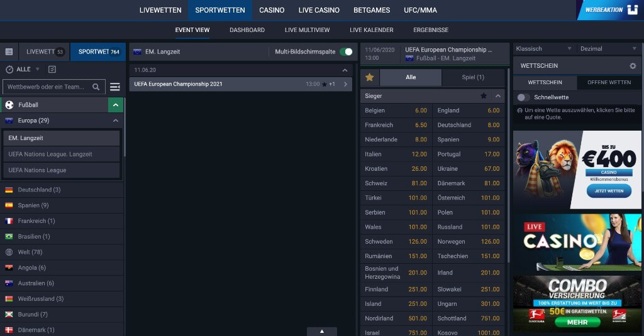Toggle Multi-Bildschirmspalte switch
Screen dimensions: 644x336
pos(347,51)
